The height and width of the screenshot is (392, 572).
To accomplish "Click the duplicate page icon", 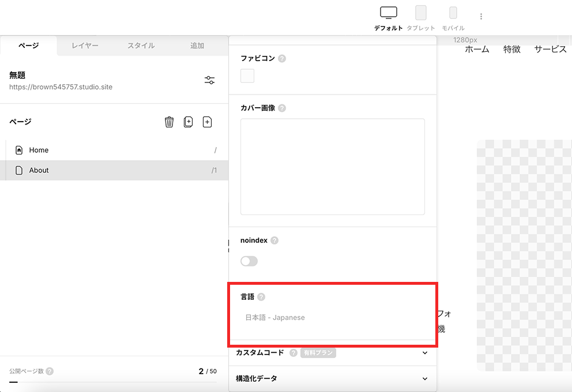I will tap(188, 122).
